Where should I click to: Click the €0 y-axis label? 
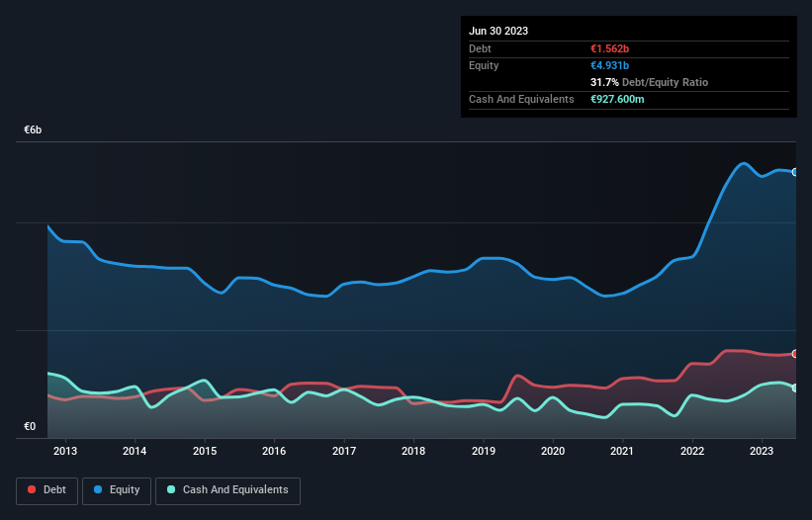tap(30, 426)
